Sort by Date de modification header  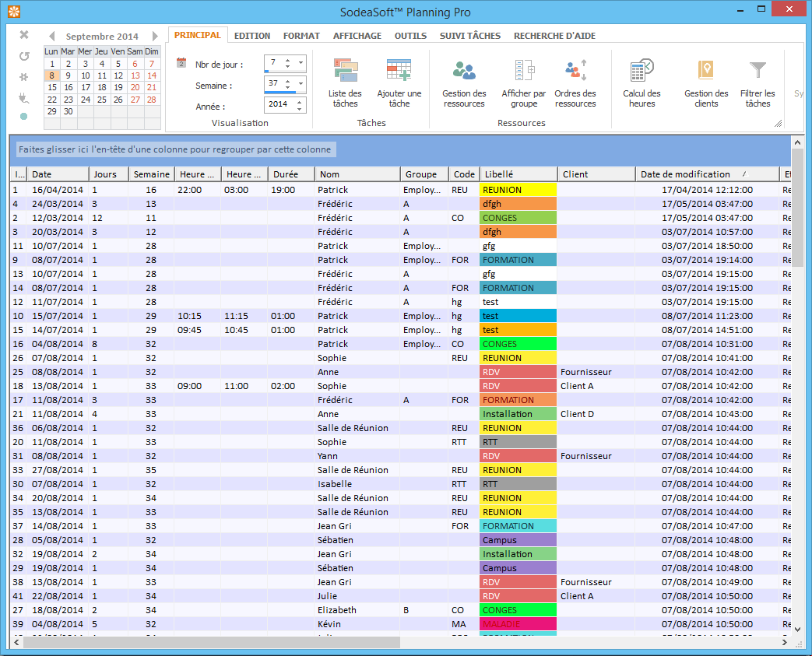[708, 174]
